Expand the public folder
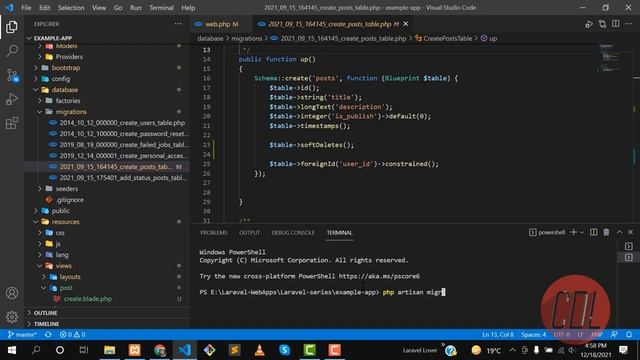640x360 pixels. (36, 211)
